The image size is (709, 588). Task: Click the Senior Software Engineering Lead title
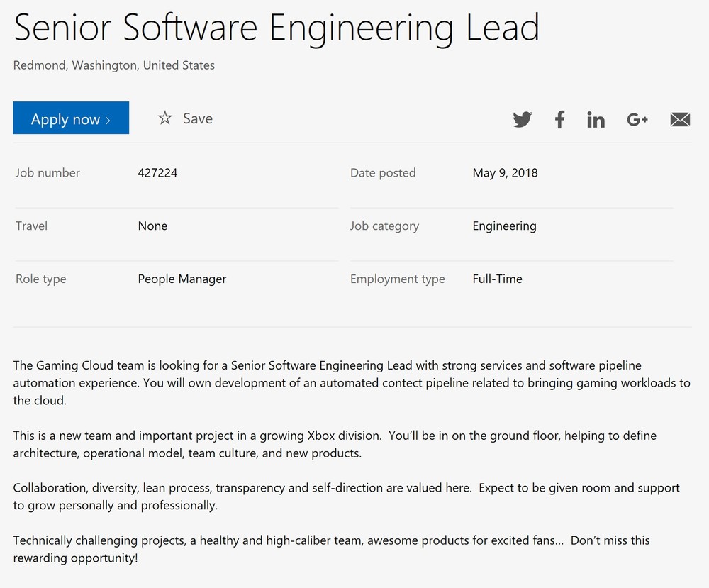277,27
